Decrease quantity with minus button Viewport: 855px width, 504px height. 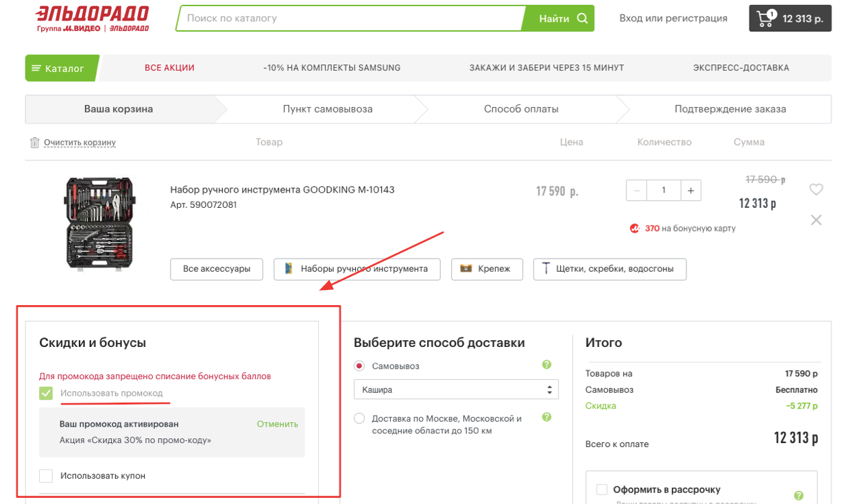pyautogui.click(x=636, y=191)
